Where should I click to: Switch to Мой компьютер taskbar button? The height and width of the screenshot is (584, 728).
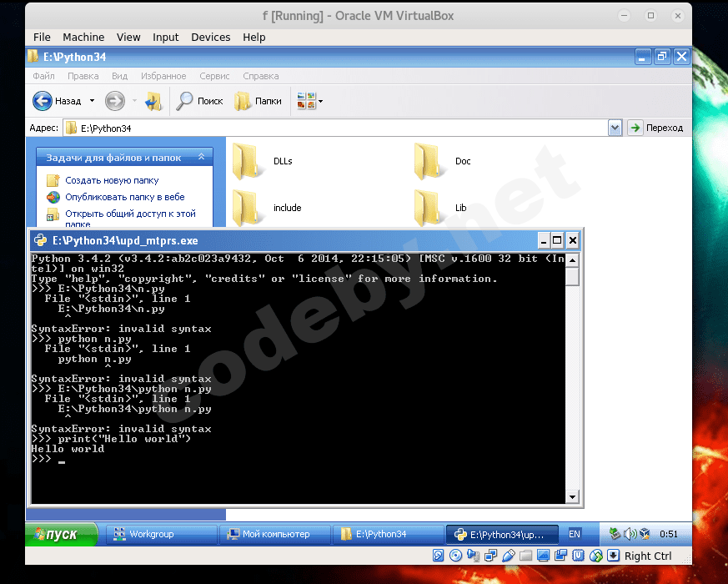point(275,534)
